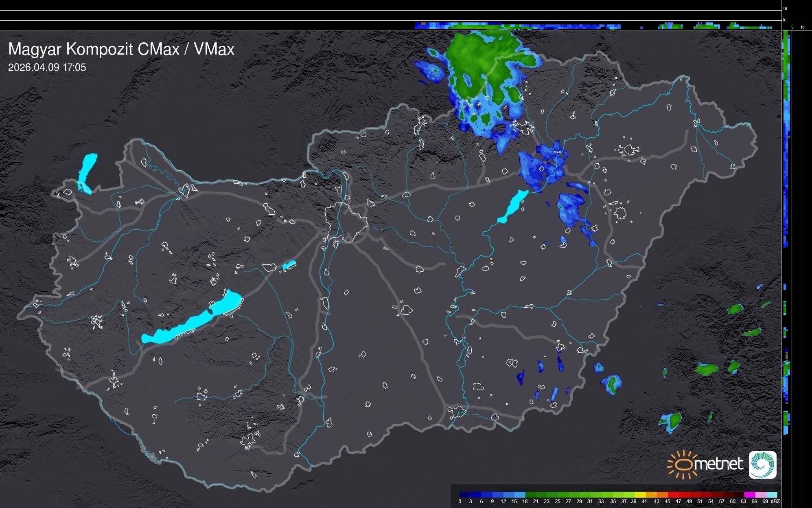Click the magenta 63 dBZ legend swatch

pyautogui.click(x=749, y=495)
